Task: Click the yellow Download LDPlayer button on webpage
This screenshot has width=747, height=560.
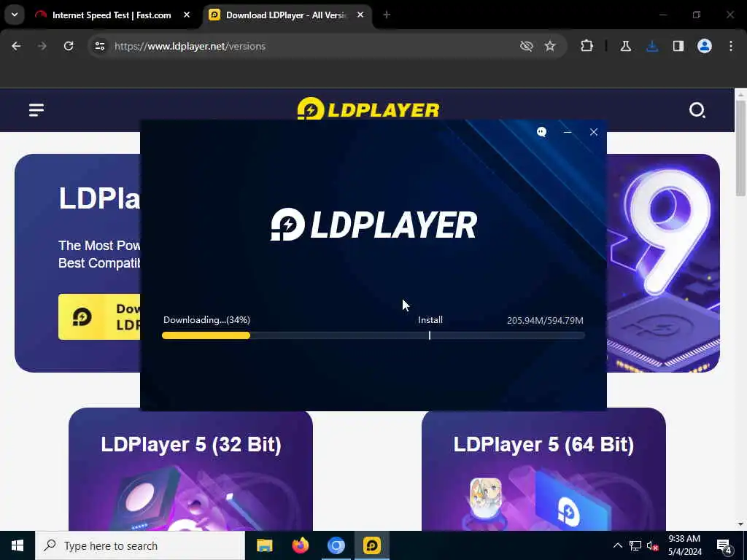Action: coord(99,316)
